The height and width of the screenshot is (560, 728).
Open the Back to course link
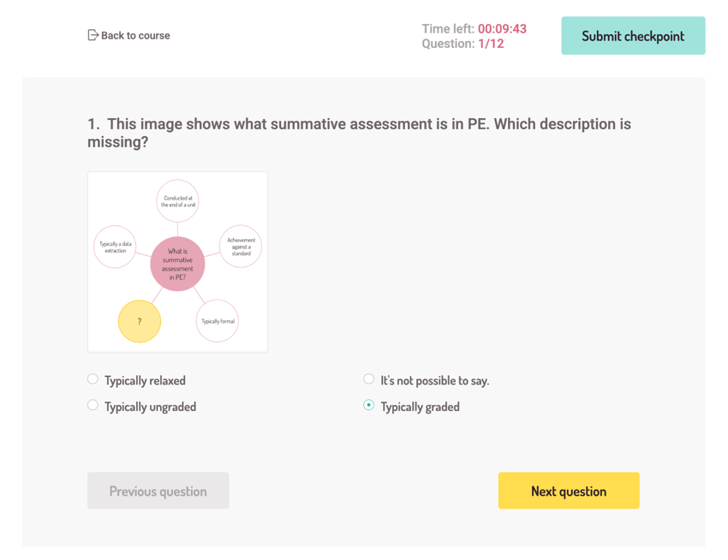click(129, 35)
